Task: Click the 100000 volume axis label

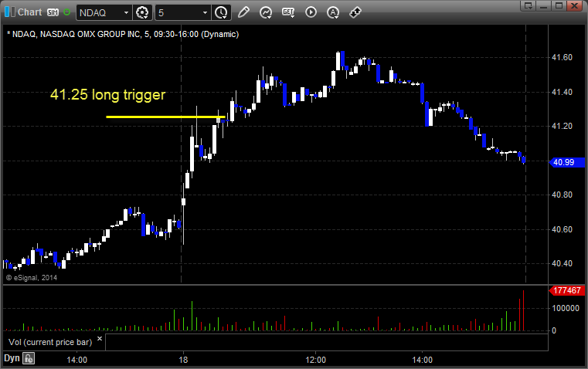Action: pos(566,308)
